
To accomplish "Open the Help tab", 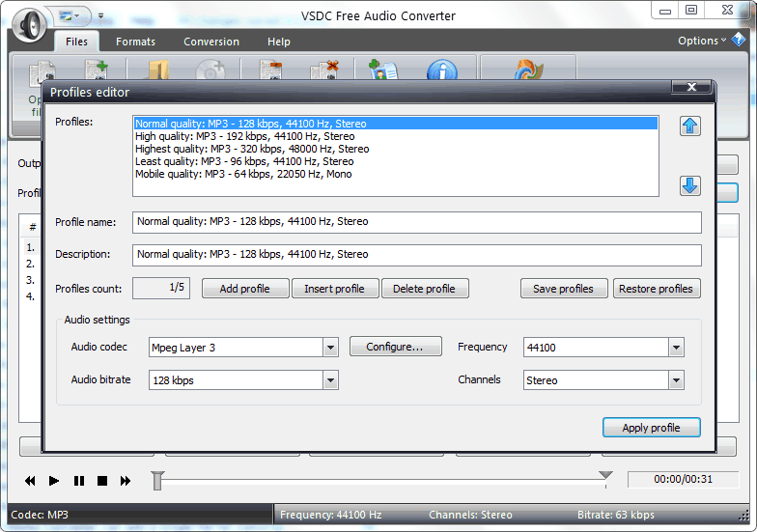I will point(278,42).
